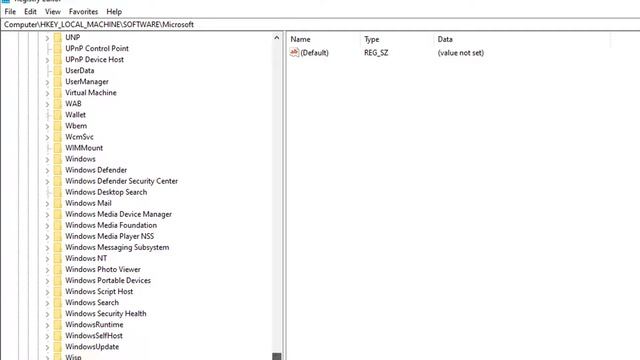Viewport: 640px width, 360px height.
Task: Select the (Default) value entry
Action: pos(314,53)
